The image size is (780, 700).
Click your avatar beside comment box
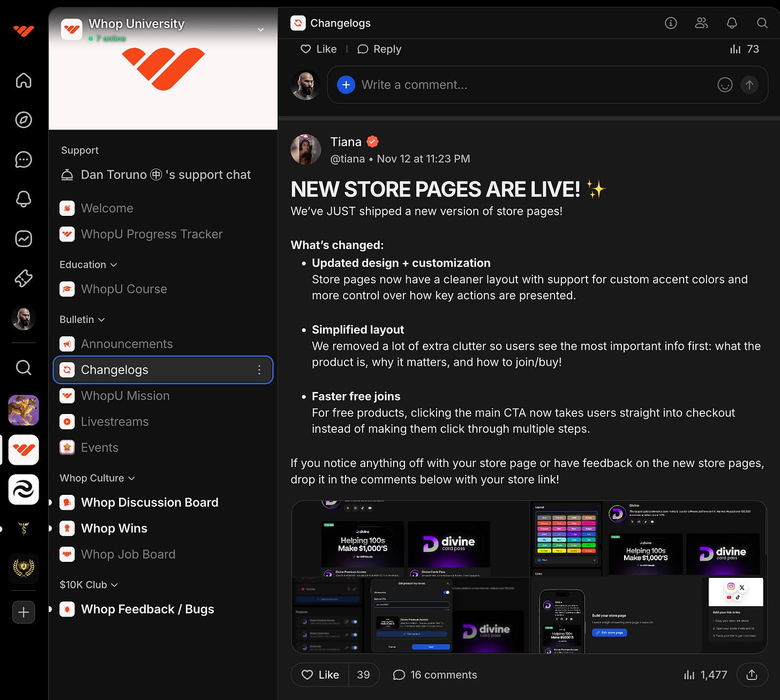click(x=305, y=85)
